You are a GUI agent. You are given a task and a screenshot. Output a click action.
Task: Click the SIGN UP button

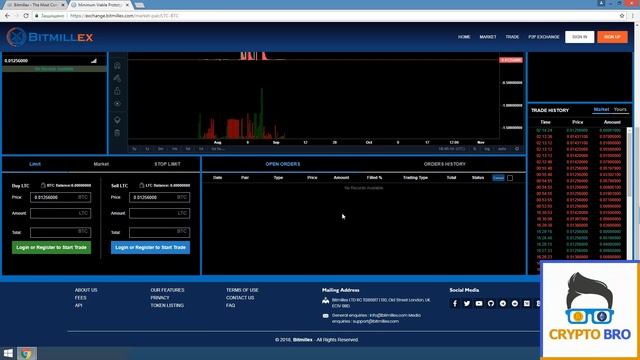(x=612, y=37)
